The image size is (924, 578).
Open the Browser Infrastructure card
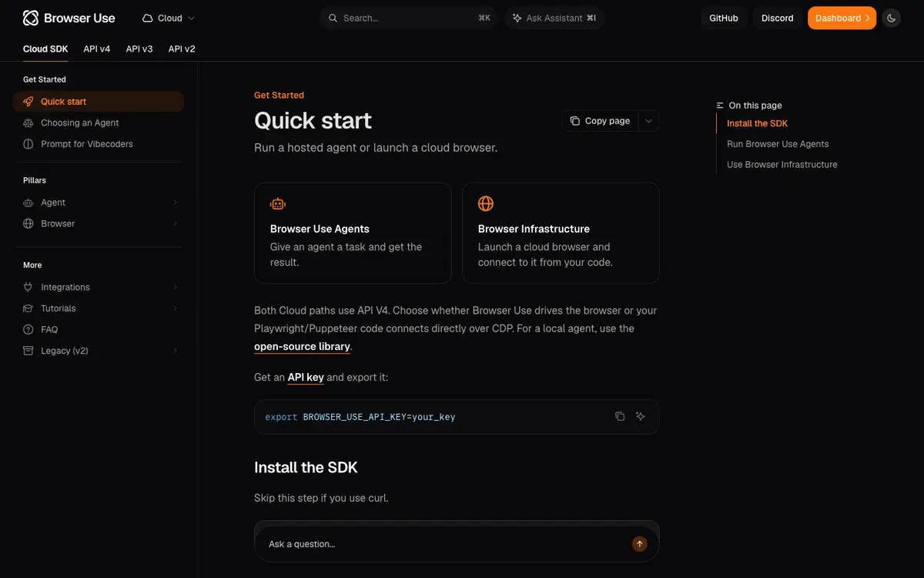click(x=561, y=233)
